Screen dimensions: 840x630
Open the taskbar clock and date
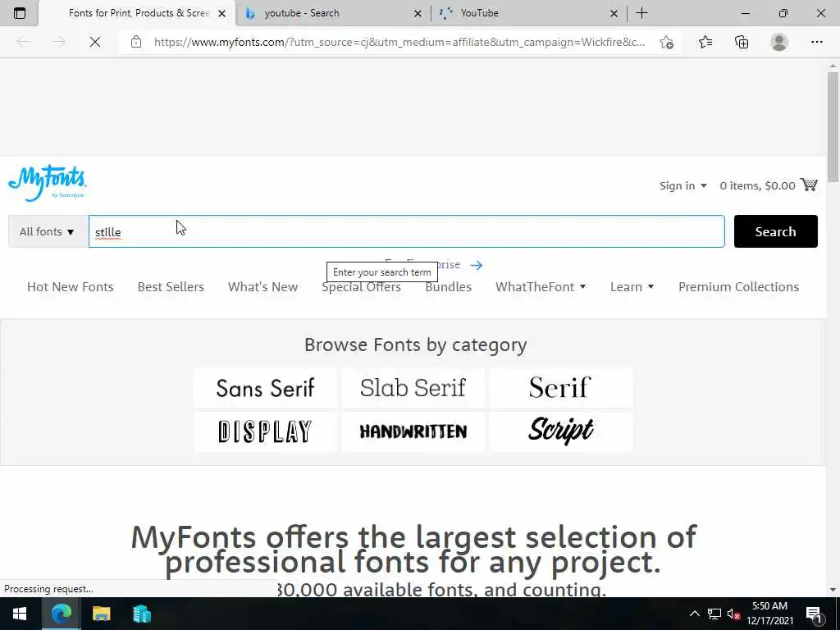pyautogui.click(x=769, y=614)
